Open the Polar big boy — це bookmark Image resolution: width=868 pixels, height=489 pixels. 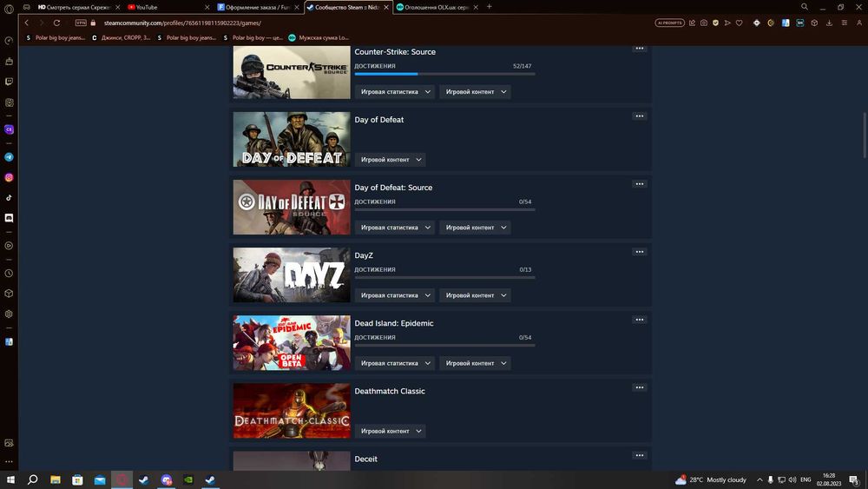click(x=253, y=37)
